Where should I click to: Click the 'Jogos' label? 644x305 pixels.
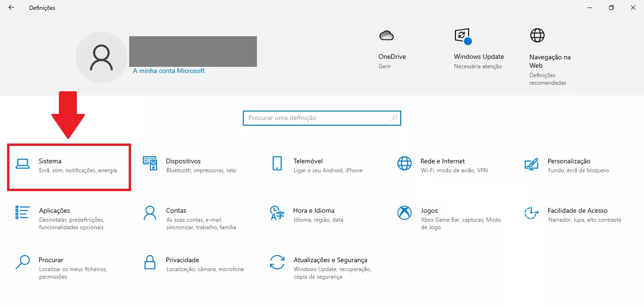tap(429, 210)
